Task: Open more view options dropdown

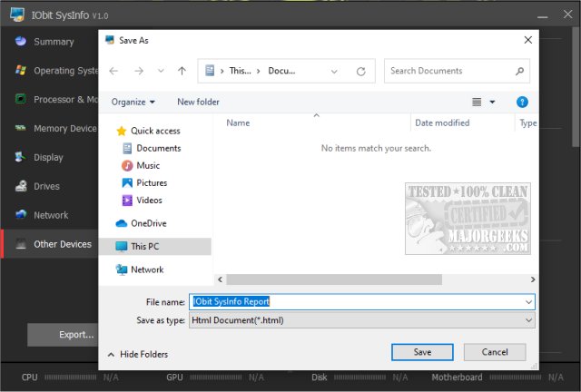Action: coord(492,102)
